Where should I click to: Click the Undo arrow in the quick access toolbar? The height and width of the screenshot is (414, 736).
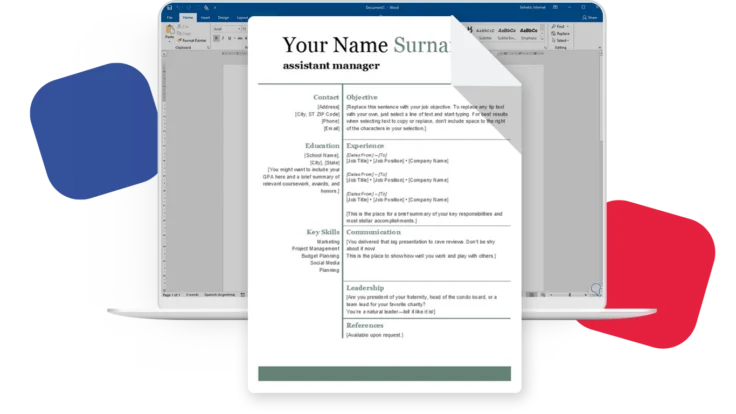(x=179, y=8)
